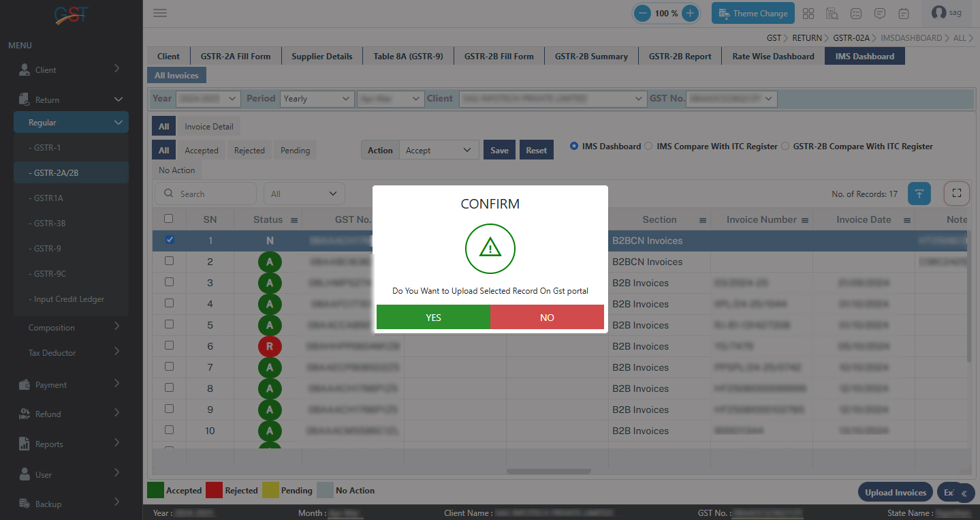
Task: Tick the select-all checkbox in table header
Action: coord(169,219)
